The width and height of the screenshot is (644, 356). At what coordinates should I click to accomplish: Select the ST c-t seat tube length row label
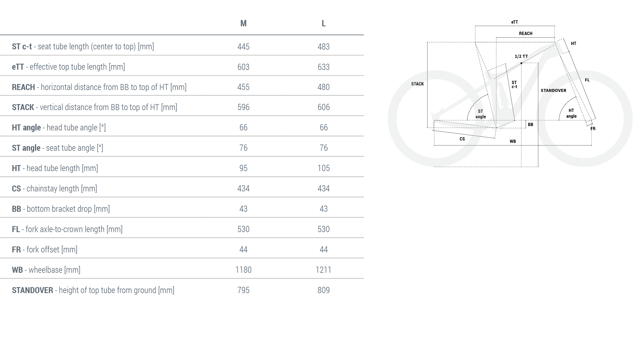83,47
